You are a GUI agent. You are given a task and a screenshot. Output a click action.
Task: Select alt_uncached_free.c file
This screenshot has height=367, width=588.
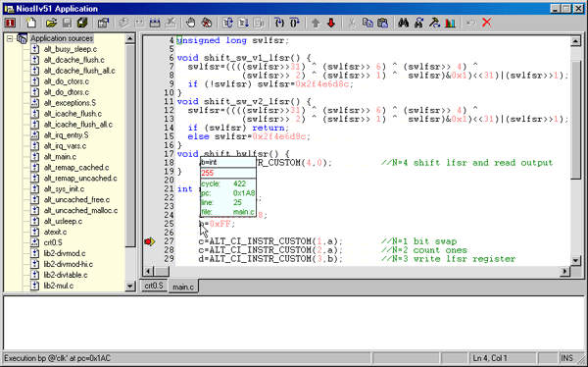76,200
